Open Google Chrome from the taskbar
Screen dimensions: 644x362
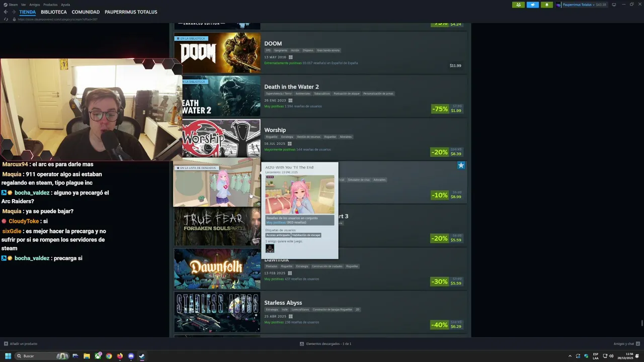pos(109,356)
